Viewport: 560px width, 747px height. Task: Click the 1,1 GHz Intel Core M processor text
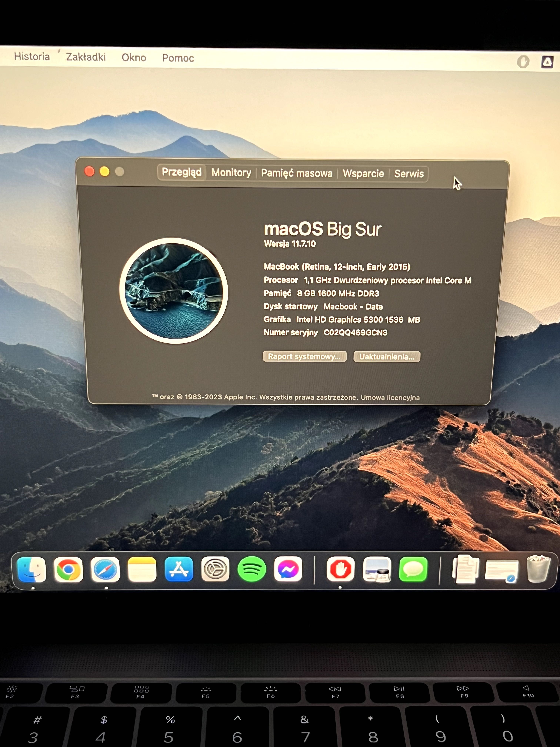click(388, 281)
